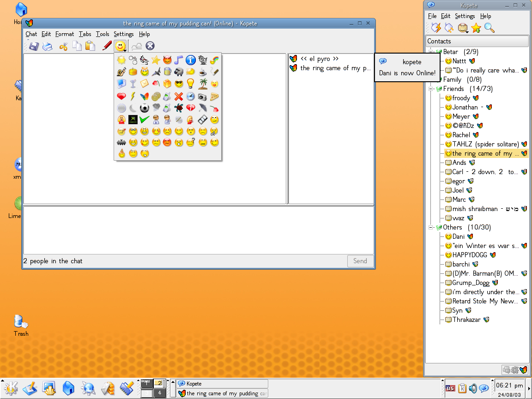Click the star add-contact icon in Kopete
This screenshot has height=399, width=532.
(x=476, y=28)
